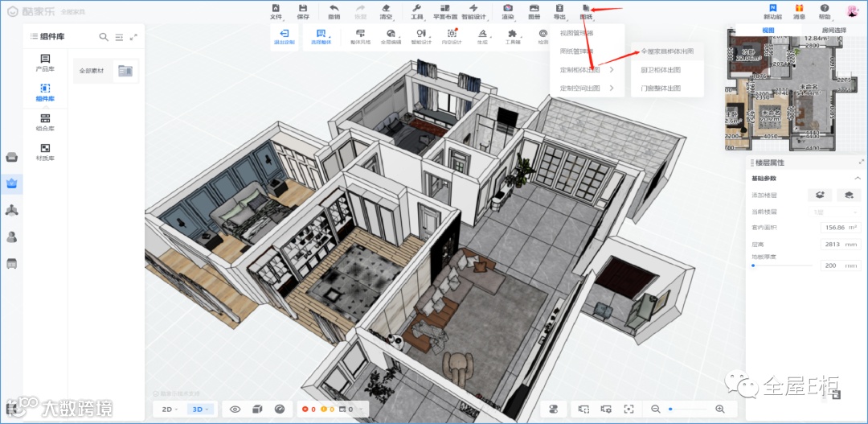Select the 组件库 sidebar tab

tap(45, 93)
